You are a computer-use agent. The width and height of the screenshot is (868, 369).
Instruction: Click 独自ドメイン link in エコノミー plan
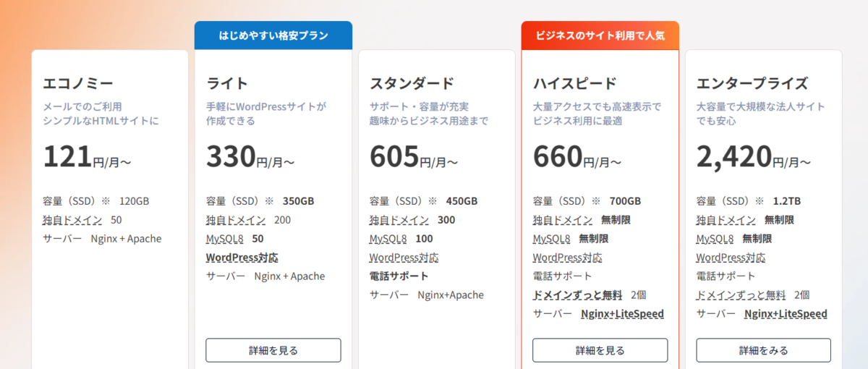[72, 220]
